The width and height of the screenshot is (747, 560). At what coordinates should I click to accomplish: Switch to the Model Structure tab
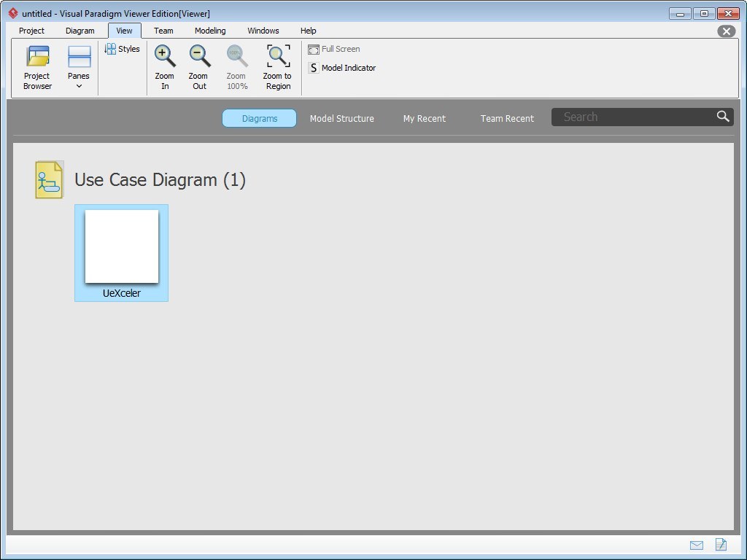pyautogui.click(x=342, y=118)
